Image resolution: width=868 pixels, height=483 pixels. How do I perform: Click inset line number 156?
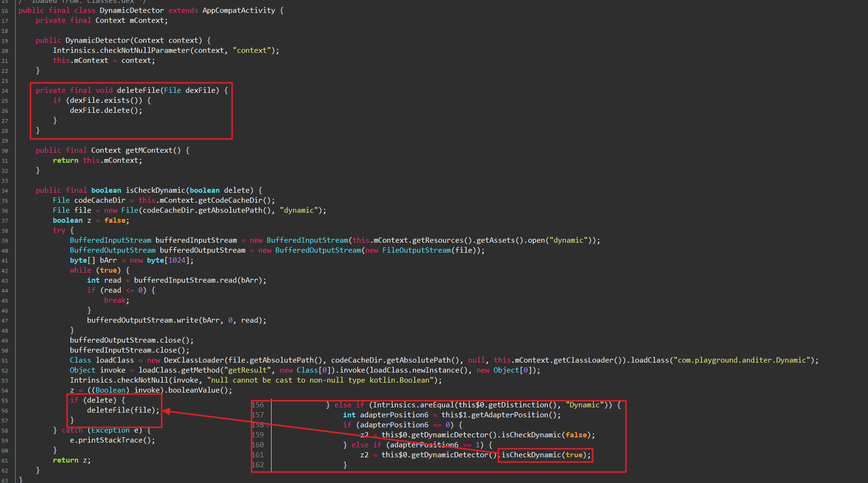click(258, 405)
